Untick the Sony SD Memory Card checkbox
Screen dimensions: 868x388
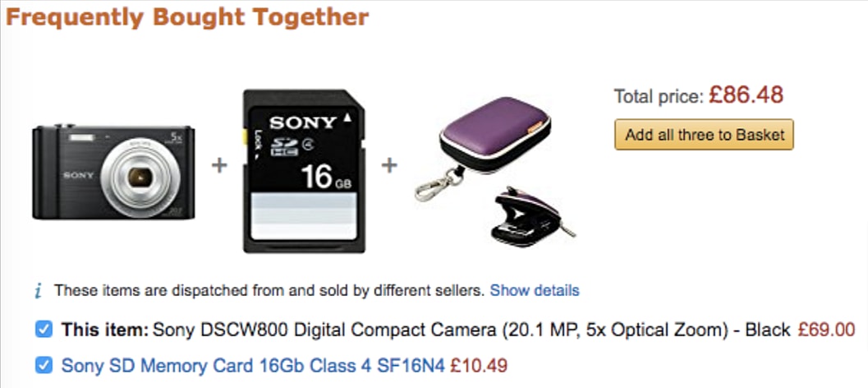pyautogui.click(x=44, y=363)
